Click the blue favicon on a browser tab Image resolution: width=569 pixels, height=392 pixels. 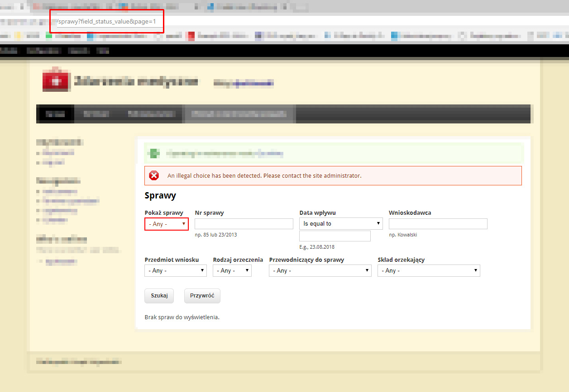point(211,7)
